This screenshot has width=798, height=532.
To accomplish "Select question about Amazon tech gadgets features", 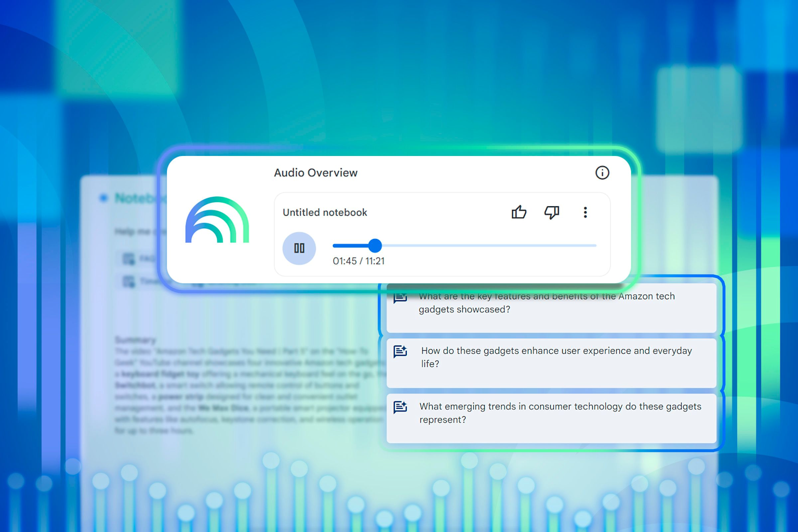I will coord(551,308).
